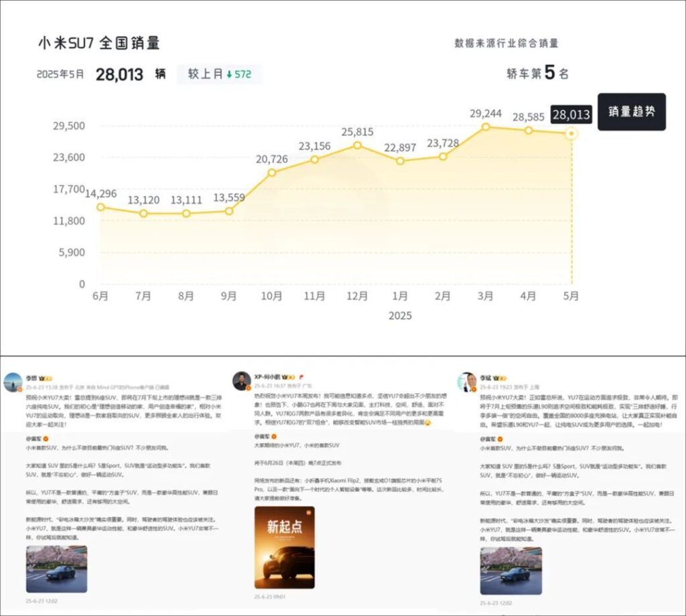Select the October data point 20,726
Viewport: 686px width, 616px height.
coord(272,172)
